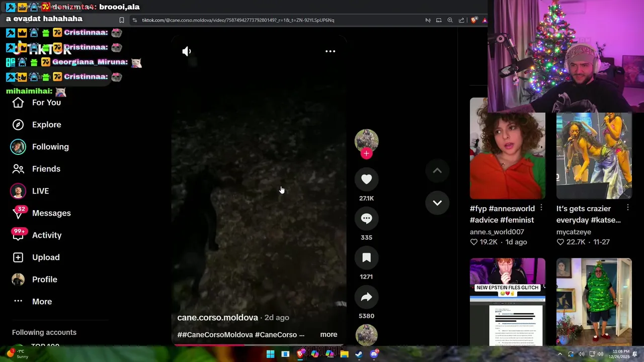Click the plus-square Upload icon
This screenshot has height=362, width=644.
point(18,257)
